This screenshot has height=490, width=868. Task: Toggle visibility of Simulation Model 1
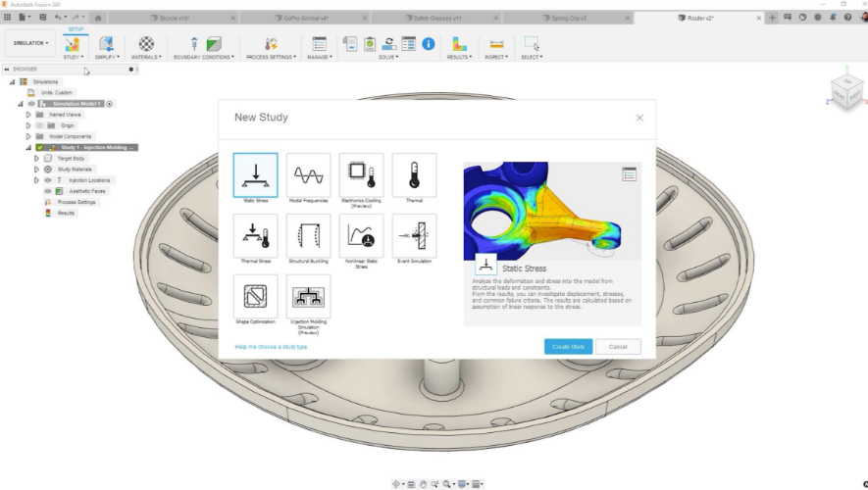pos(30,104)
